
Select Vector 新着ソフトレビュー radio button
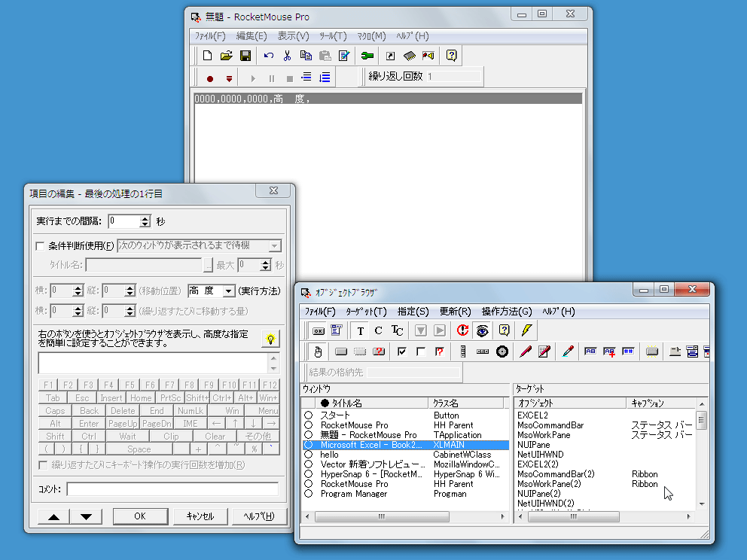pyautogui.click(x=309, y=464)
